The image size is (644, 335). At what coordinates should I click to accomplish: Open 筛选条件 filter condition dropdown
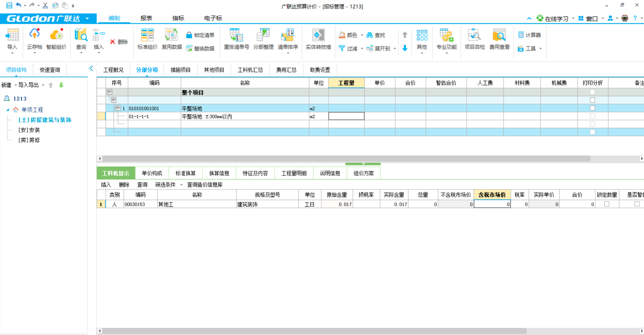pyautogui.click(x=181, y=185)
